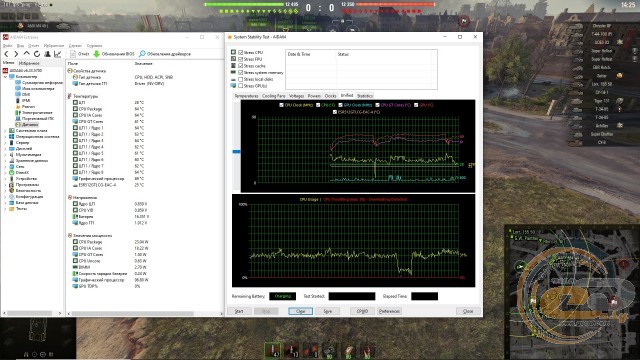
Task: Click Обновления BIOS green arrow button
Action: click(114, 54)
